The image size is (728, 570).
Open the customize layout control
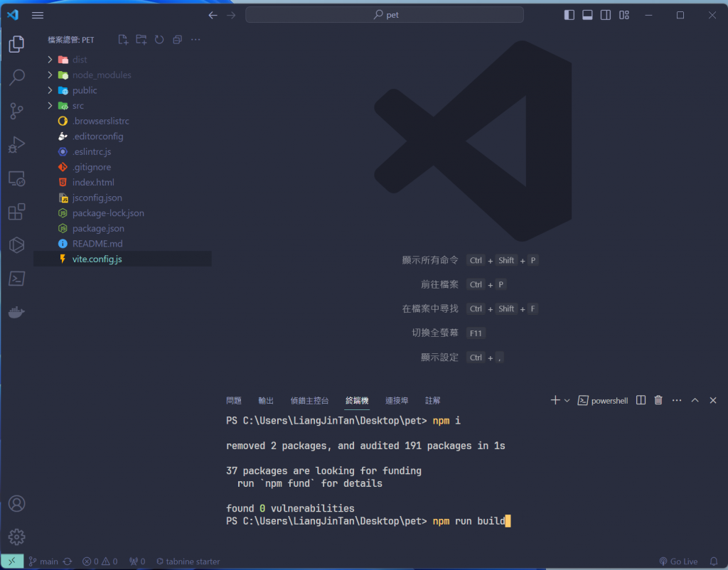point(624,16)
